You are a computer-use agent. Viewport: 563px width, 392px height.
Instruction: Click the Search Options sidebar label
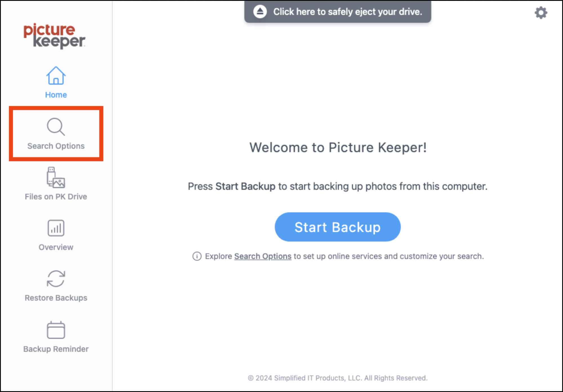pyautogui.click(x=56, y=146)
